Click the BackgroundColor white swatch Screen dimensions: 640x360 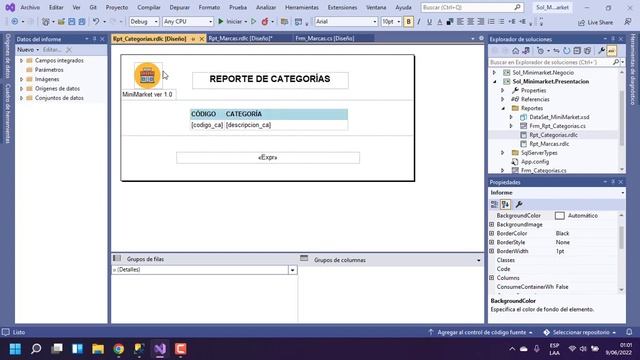(x=560, y=216)
